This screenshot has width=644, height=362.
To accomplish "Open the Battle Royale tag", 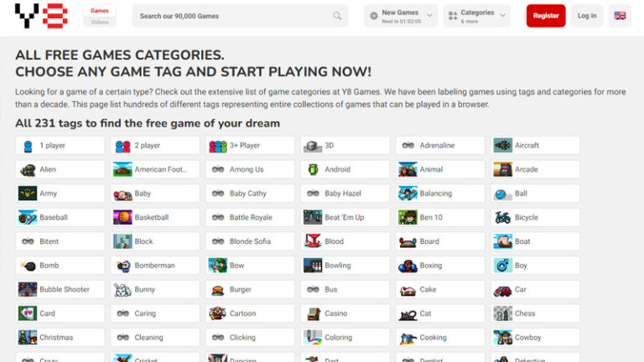I will [x=250, y=218].
